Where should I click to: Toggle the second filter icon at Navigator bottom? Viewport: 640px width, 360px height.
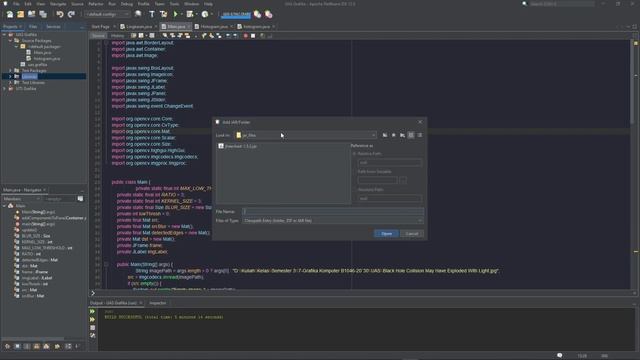pyautogui.click(x=17, y=346)
